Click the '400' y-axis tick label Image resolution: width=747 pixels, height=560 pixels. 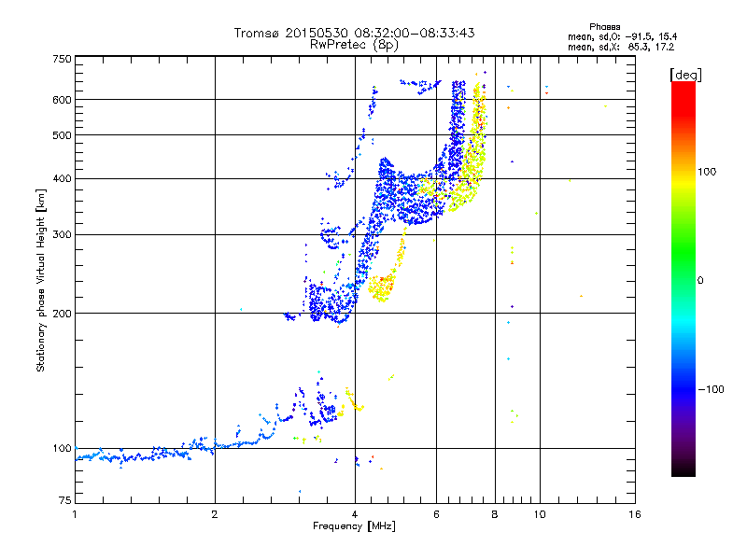62,179
